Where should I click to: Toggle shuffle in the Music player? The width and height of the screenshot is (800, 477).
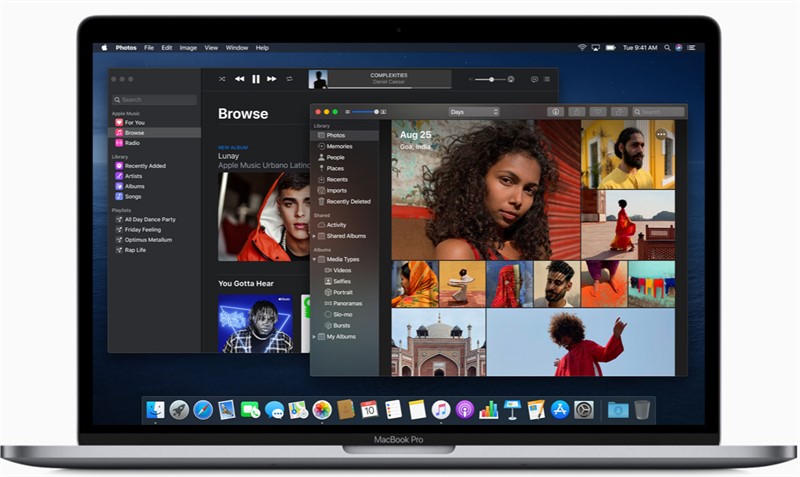221,78
